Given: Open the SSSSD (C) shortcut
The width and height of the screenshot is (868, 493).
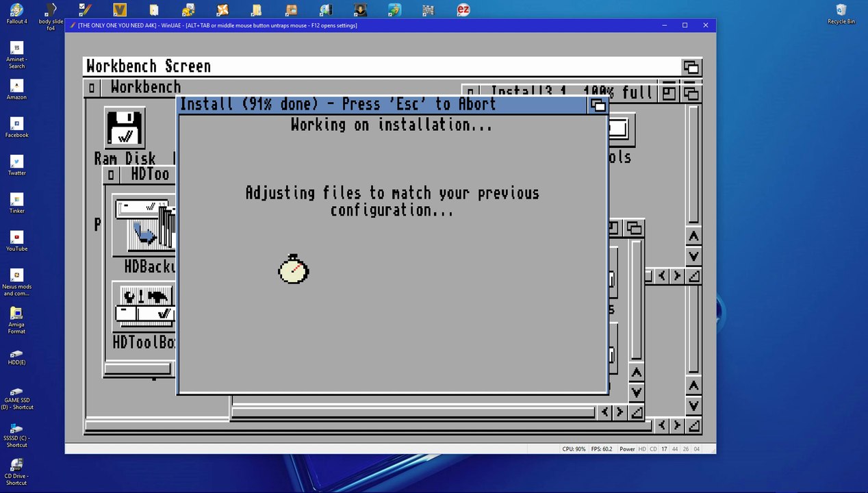Looking at the screenshot, I should (x=16, y=435).
